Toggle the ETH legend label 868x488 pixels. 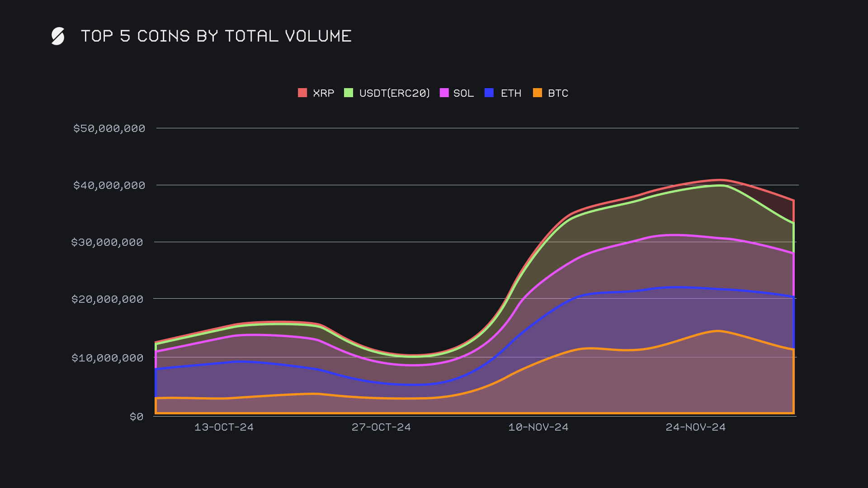click(x=511, y=93)
